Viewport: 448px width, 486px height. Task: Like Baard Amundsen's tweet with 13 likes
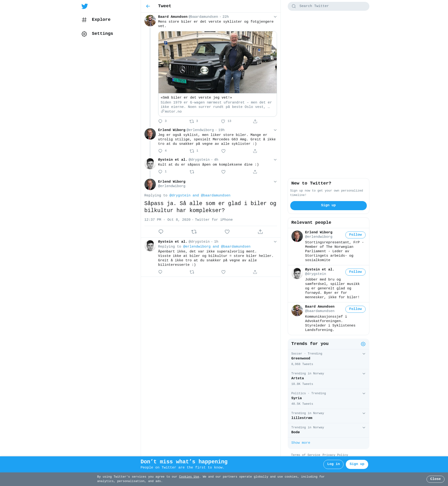tap(223, 121)
